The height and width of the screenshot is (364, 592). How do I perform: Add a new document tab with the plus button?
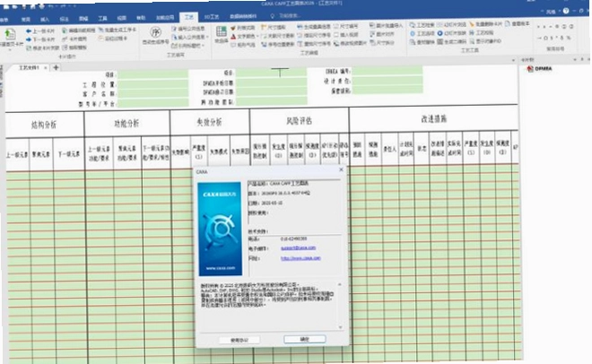coord(56,67)
